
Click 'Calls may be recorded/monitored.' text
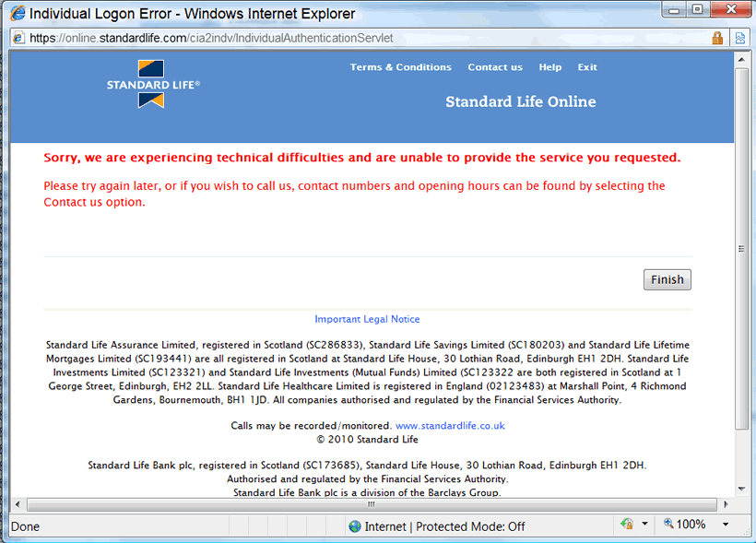[311, 426]
